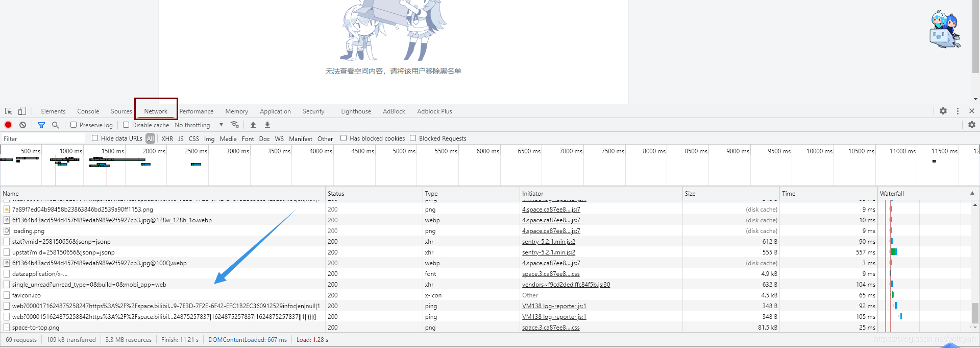Filter requests by JS type
The width and height of the screenshot is (980, 348).
pyautogui.click(x=181, y=138)
